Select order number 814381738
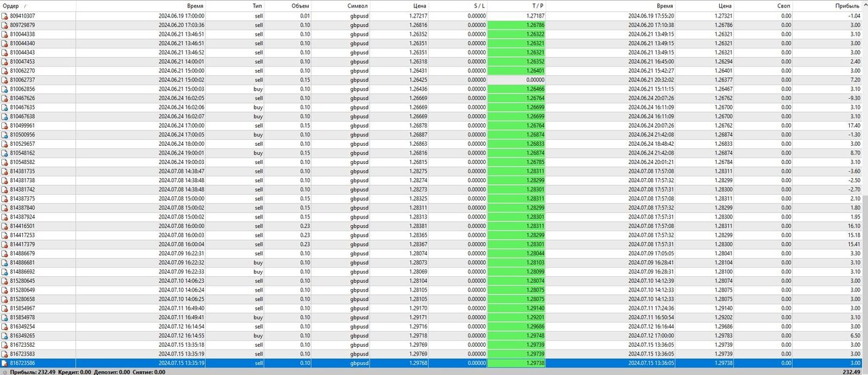 click(x=22, y=180)
